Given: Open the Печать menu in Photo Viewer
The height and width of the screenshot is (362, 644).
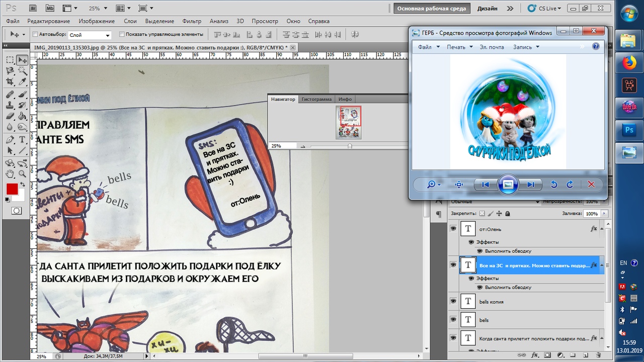Looking at the screenshot, I should (x=460, y=47).
